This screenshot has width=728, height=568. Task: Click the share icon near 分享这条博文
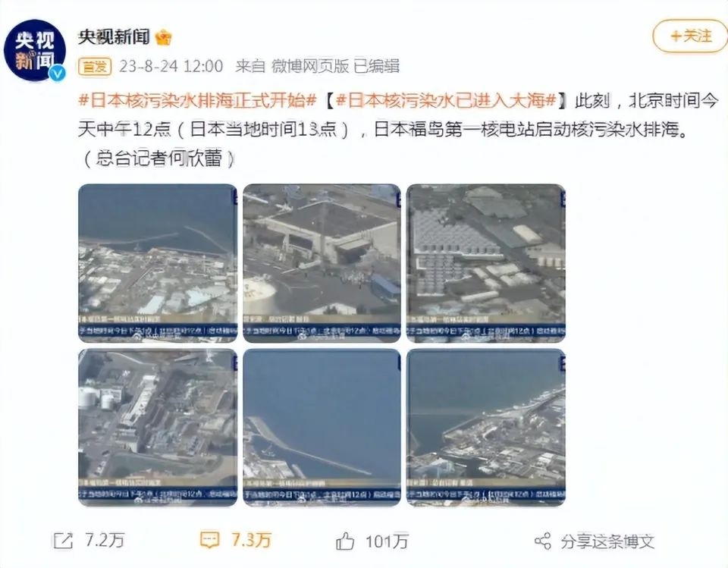point(543,541)
